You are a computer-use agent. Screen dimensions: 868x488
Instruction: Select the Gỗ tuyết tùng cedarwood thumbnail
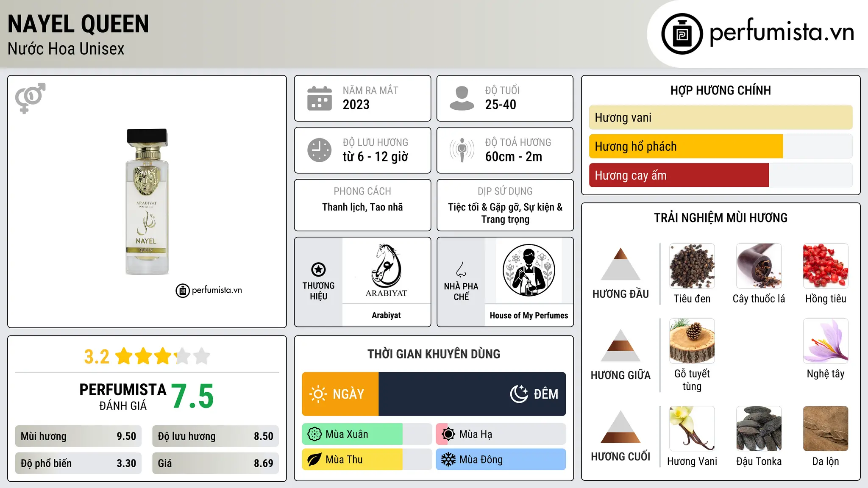tap(692, 341)
